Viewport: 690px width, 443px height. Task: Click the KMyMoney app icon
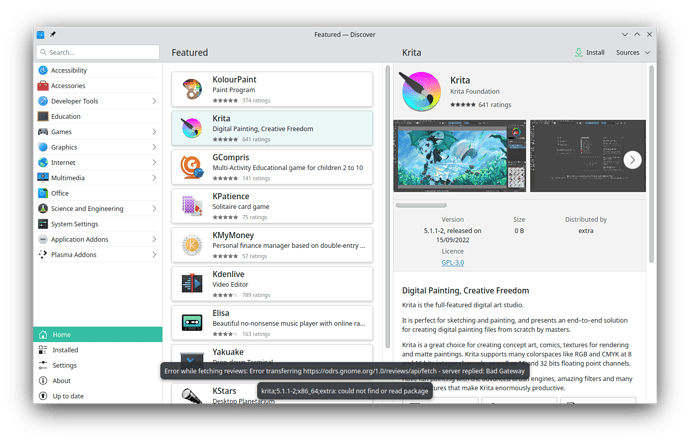pyautogui.click(x=192, y=245)
